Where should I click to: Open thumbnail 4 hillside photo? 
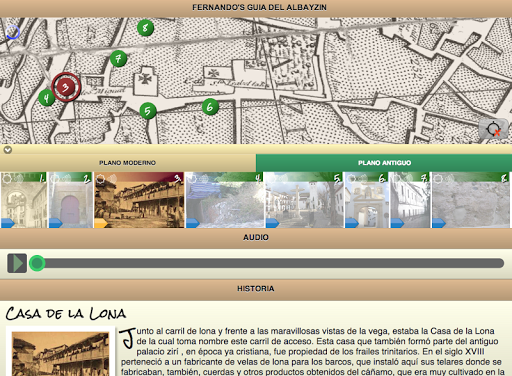click(x=224, y=200)
